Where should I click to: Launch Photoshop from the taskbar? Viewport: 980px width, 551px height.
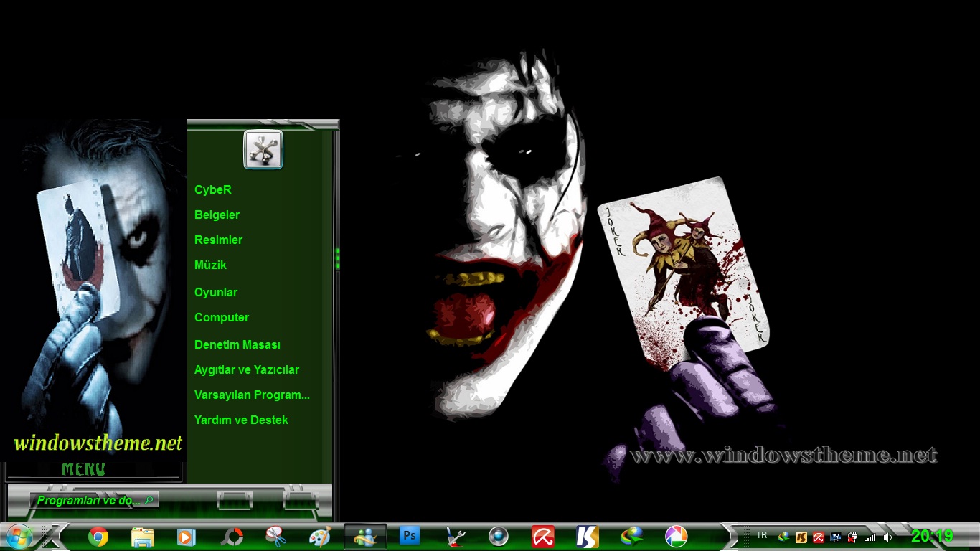(x=410, y=536)
